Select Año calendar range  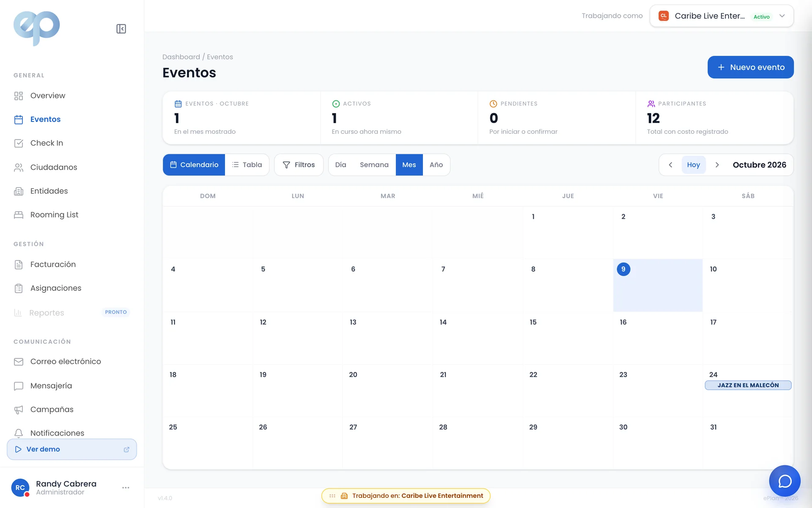pos(436,165)
